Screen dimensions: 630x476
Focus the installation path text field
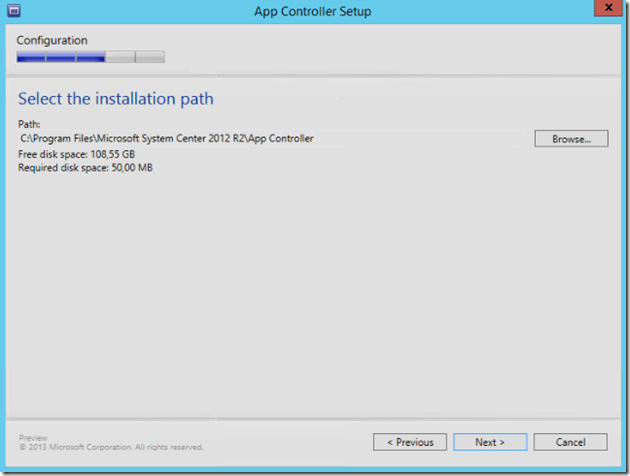pyautogui.click(x=270, y=139)
